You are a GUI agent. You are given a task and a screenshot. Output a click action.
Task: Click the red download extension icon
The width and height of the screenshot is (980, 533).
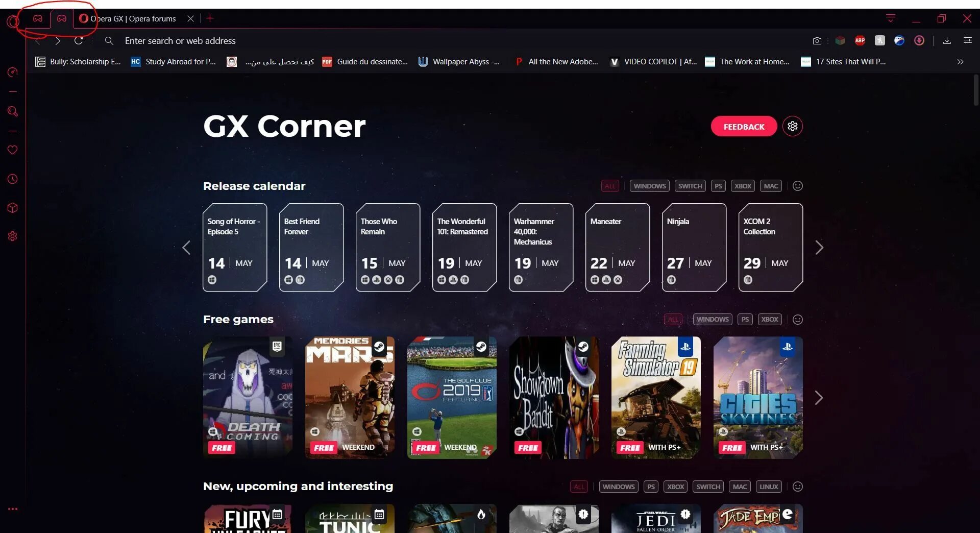(x=919, y=40)
